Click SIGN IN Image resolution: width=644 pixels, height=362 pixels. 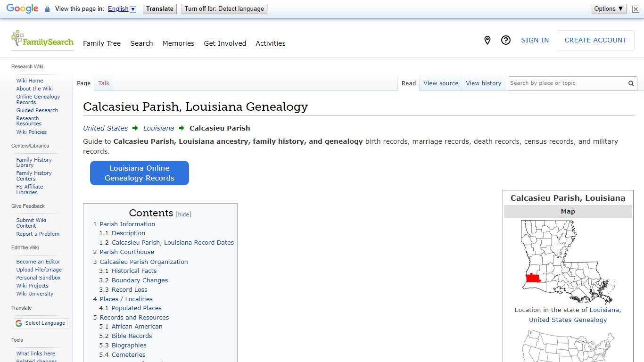[x=535, y=41]
